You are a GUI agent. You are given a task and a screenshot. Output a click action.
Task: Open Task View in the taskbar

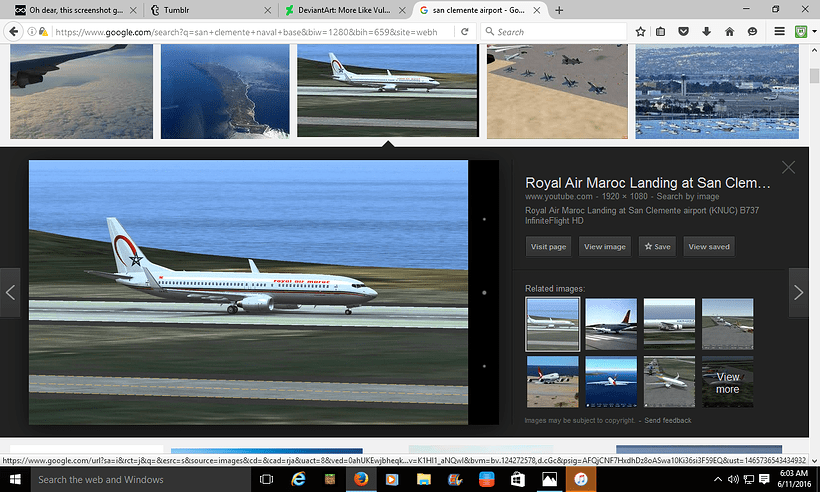tap(267, 479)
